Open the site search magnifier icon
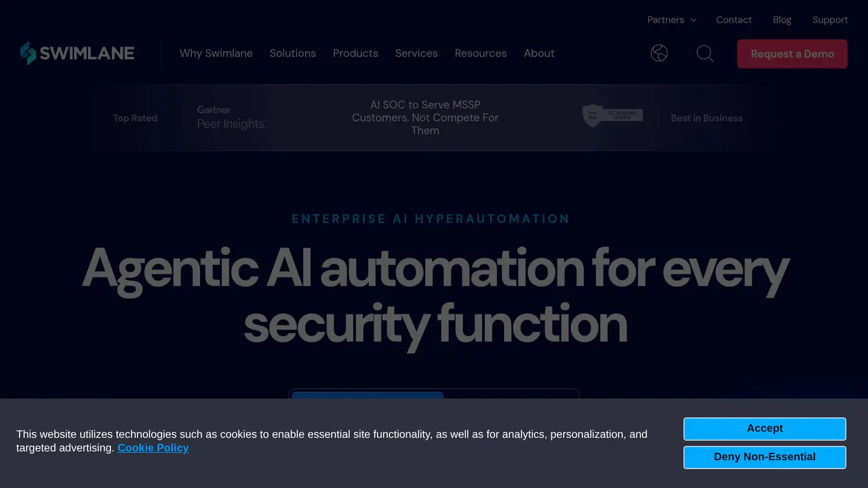Viewport: 868px width, 488px height. (x=705, y=53)
